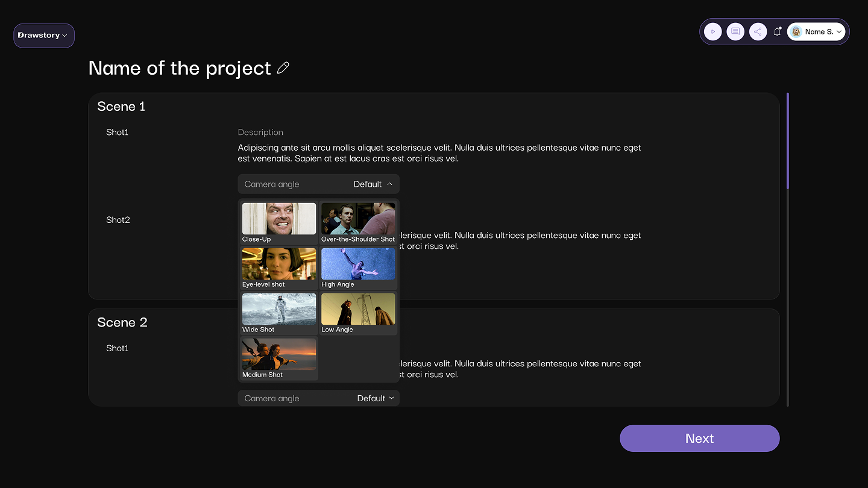Select the High Angle option
The image size is (868, 488).
[x=358, y=268]
